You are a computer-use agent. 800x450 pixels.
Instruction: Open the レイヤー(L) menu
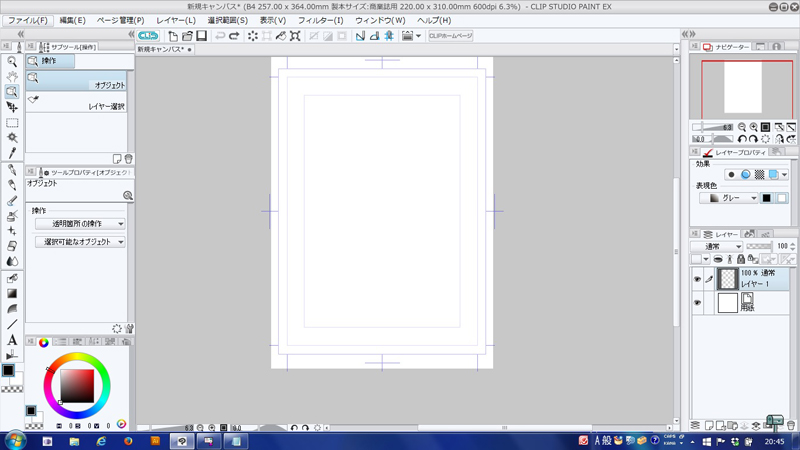176,20
